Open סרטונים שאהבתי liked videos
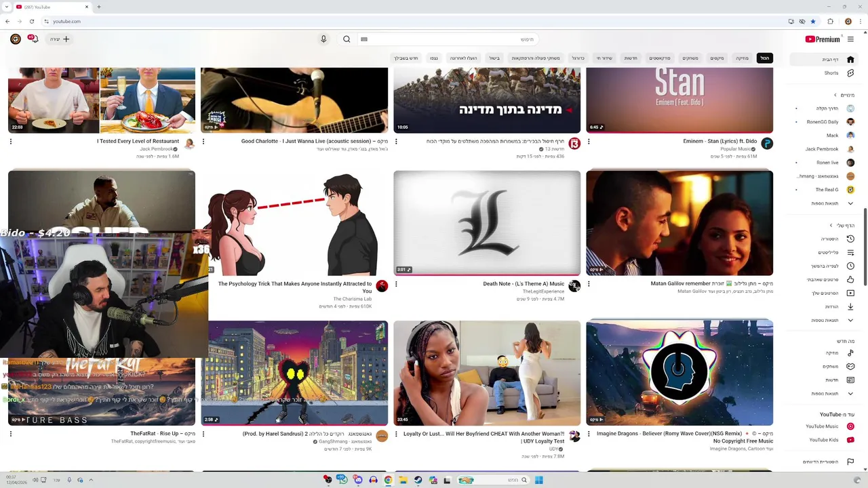The image size is (868, 488). coord(824,279)
